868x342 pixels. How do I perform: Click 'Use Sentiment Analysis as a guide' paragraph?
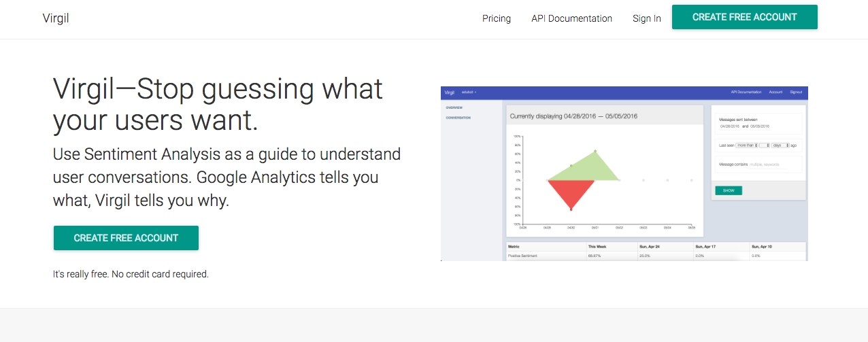pyautogui.click(x=227, y=177)
